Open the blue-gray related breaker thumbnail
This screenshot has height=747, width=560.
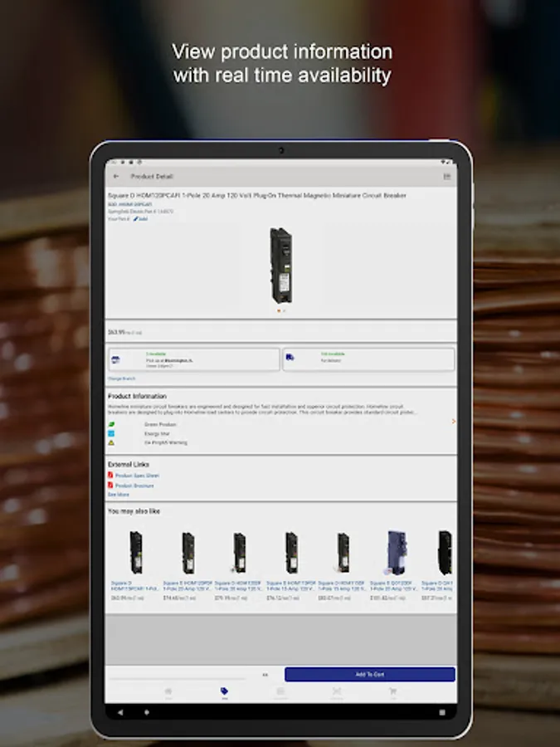point(395,553)
